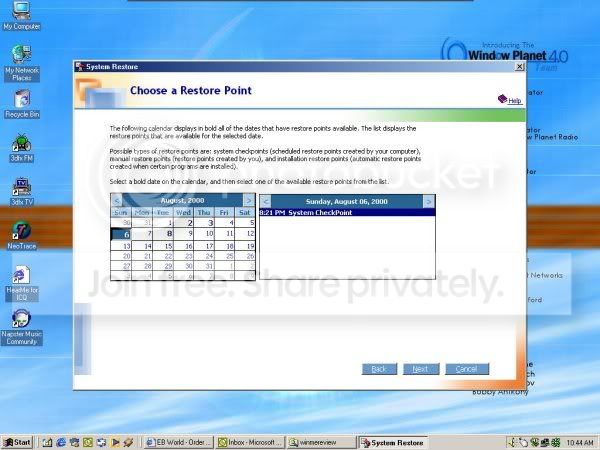
Task: Click the Back button
Action: pos(379,369)
